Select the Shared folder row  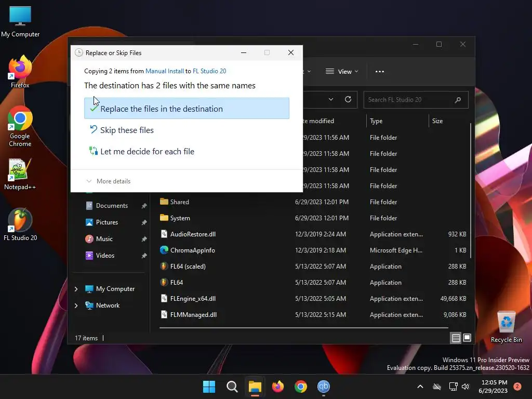[313, 202]
